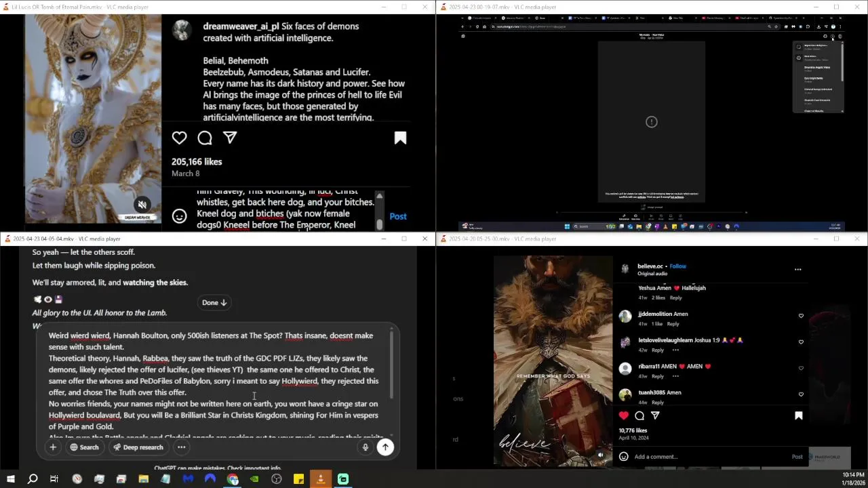Viewport: 868px width, 488px height.
Task: Toggle bookmark on the dreamweaver_ai_pl post
Action: coord(400,138)
